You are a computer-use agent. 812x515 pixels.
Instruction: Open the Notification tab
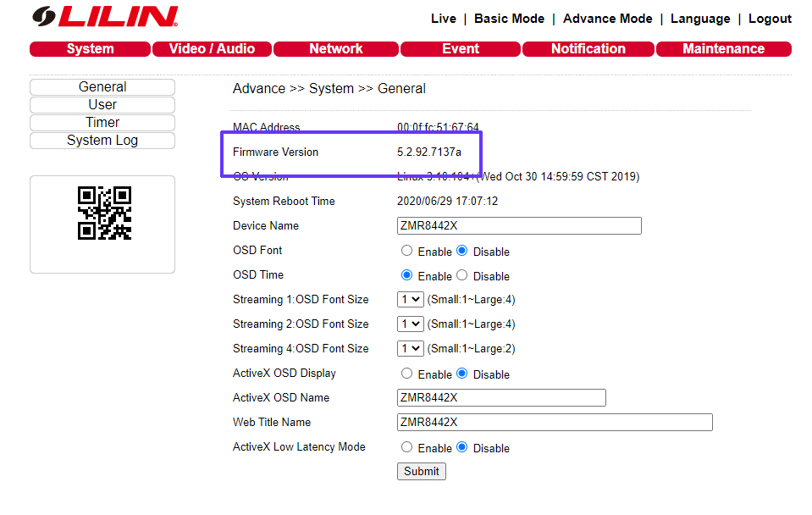[x=588, y=48]
